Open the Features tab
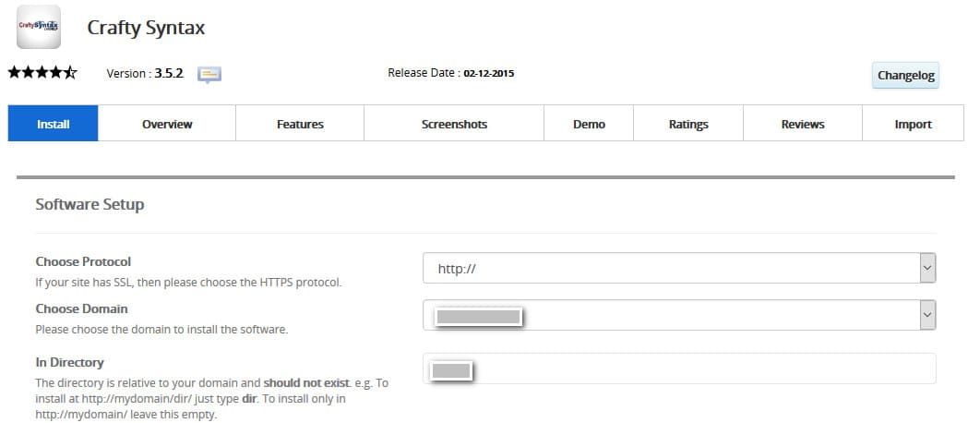 [300, 124]
